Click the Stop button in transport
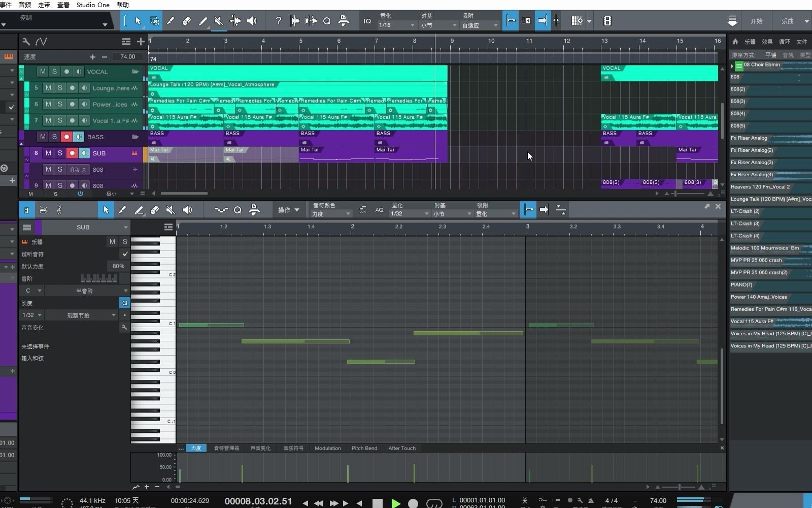The height and width of the screenshot is (508, 812). (x=377, y=503)
